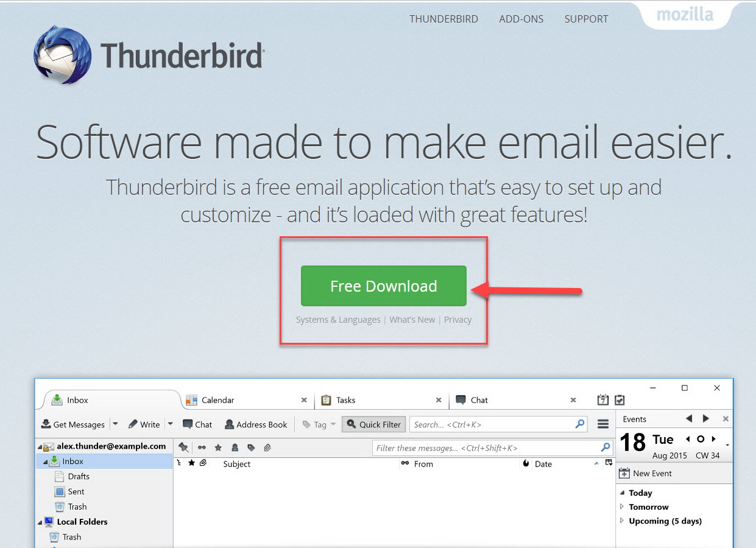Viewport: 756px width, 548px height.
Task: Collapse the Inbox folder twisty arrow
Action: 45,462
